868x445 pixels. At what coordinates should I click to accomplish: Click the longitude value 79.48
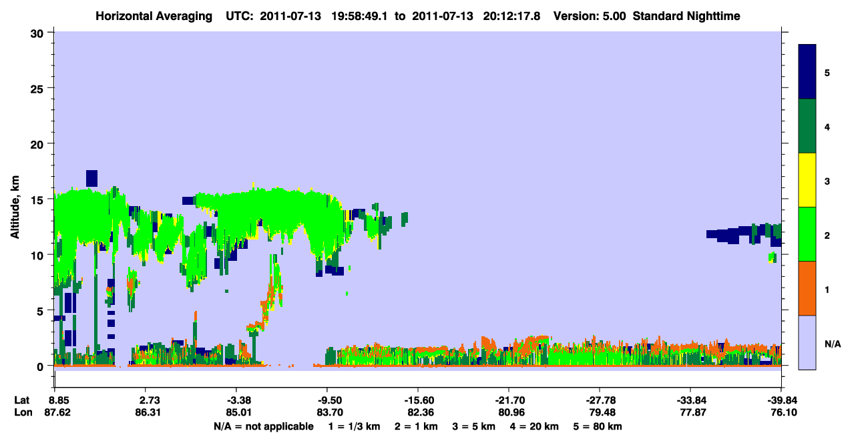pos(602,413)
